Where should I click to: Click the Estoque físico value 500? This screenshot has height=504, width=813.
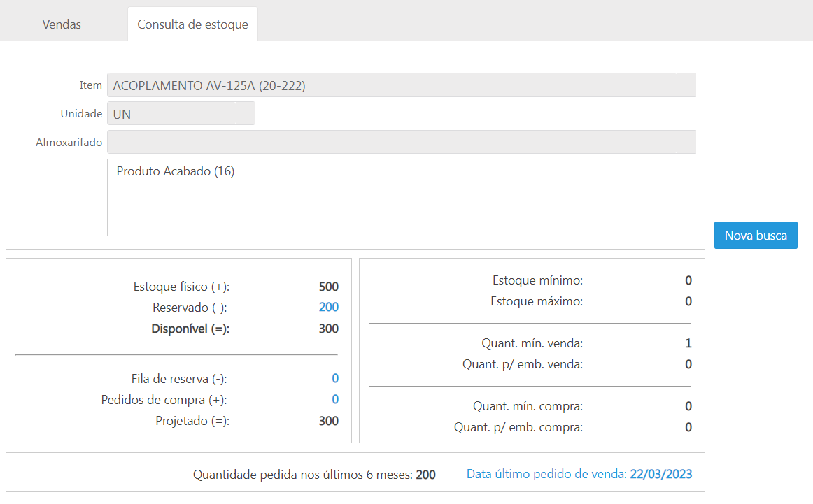328,287
